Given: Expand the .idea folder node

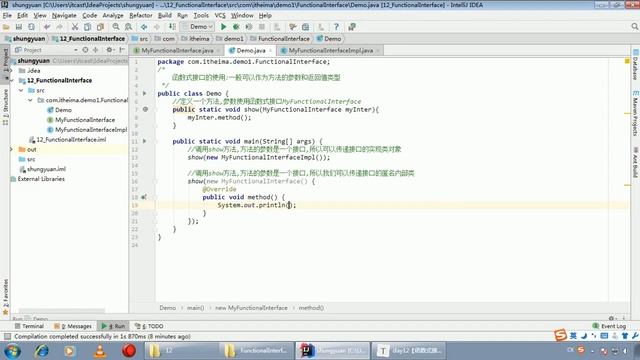Looking at the screenshot, I should point(11,71).
